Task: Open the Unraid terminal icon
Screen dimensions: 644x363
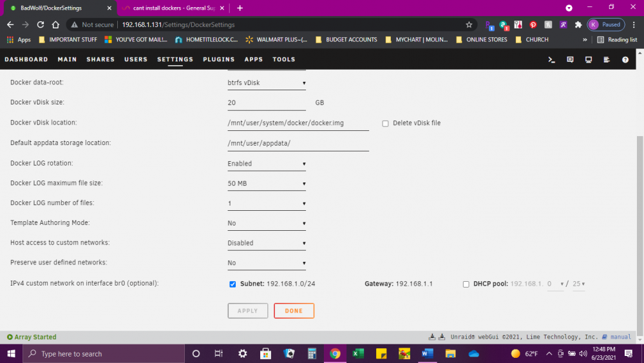Action: pos(552,59)
